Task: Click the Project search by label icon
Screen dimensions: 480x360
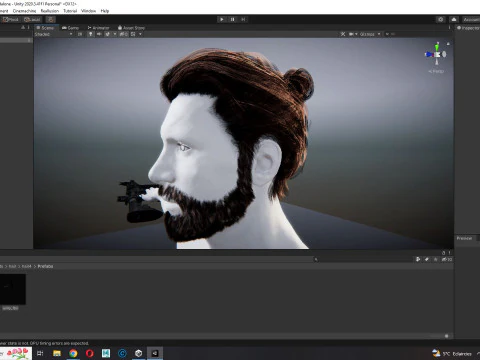Action: coord(427,259)
